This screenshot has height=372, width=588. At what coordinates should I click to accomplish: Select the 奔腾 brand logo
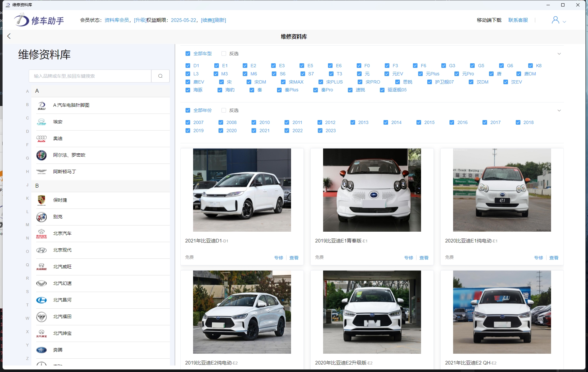41,350
